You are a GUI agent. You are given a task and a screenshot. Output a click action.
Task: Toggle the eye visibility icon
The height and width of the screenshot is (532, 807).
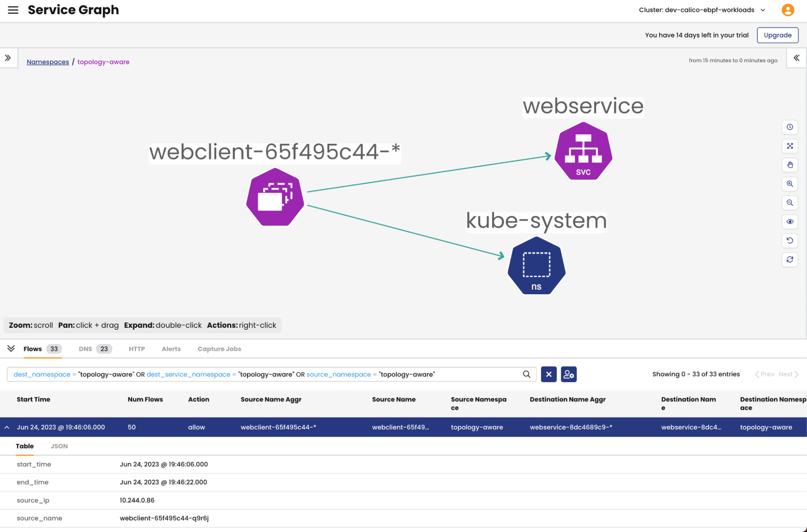pyautogui.click(x=790, y=222)
